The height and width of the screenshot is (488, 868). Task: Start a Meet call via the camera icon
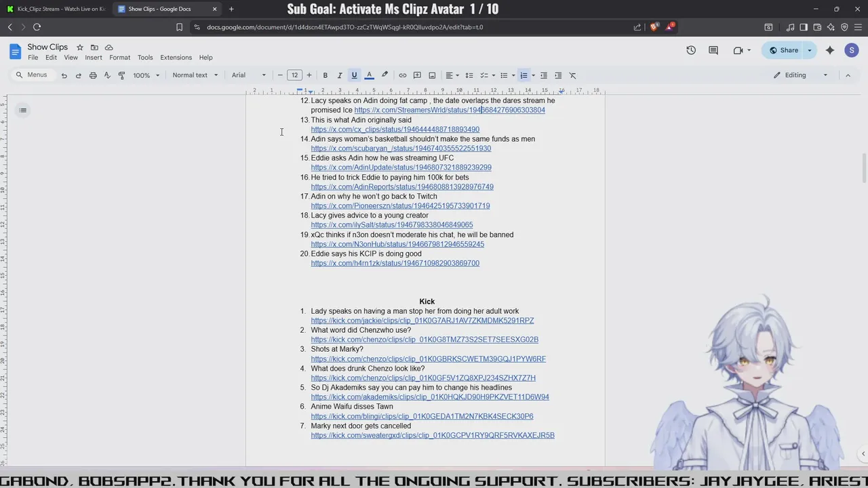point(738,50)
